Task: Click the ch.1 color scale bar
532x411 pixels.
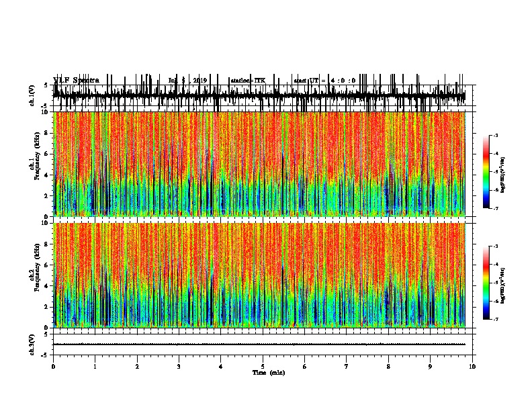Action: 486,172
